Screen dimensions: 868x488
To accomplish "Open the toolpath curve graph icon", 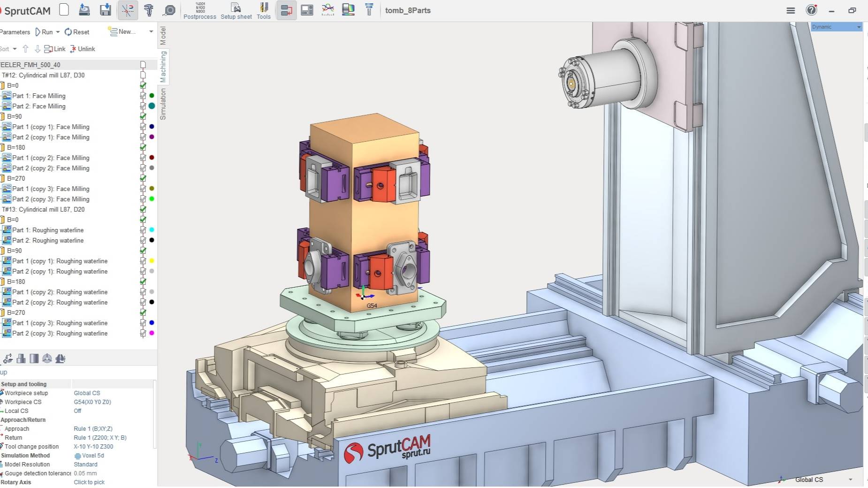I will coord(328,10).
